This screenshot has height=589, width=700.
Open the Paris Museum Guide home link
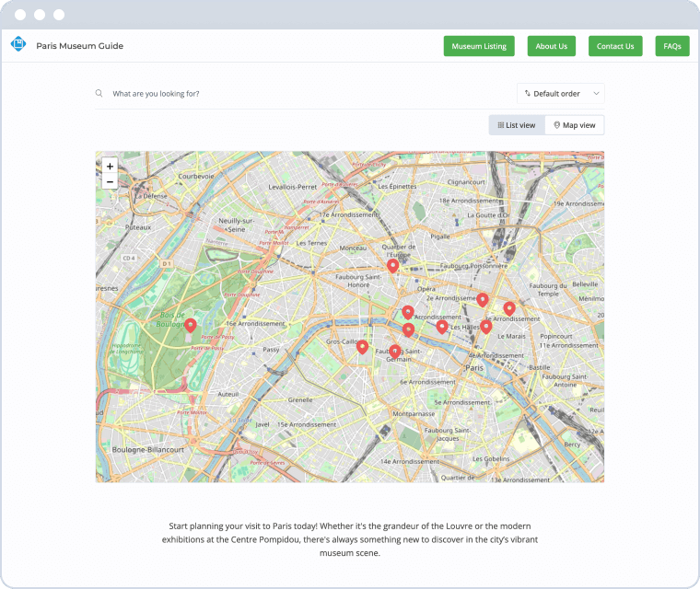coord(79,46)
